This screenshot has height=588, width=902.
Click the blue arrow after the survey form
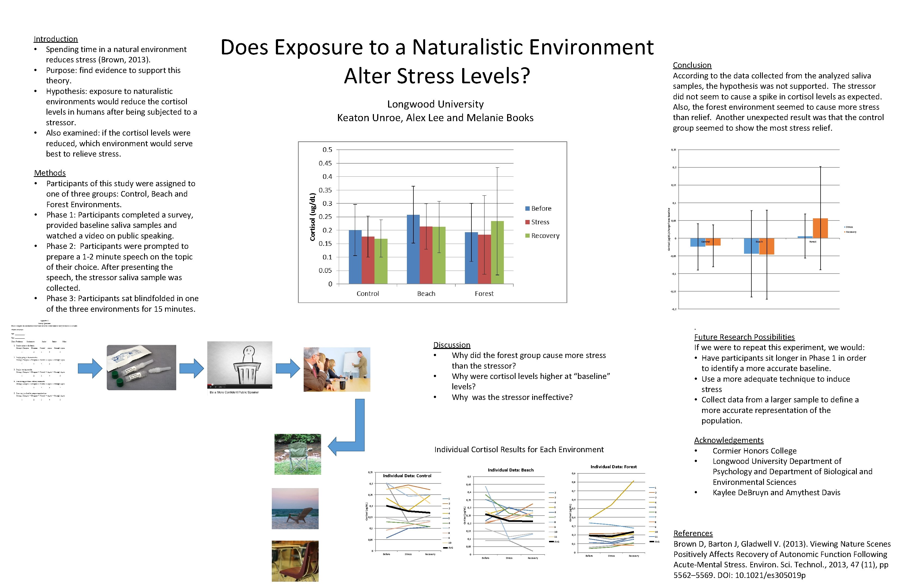click(90, 368)
